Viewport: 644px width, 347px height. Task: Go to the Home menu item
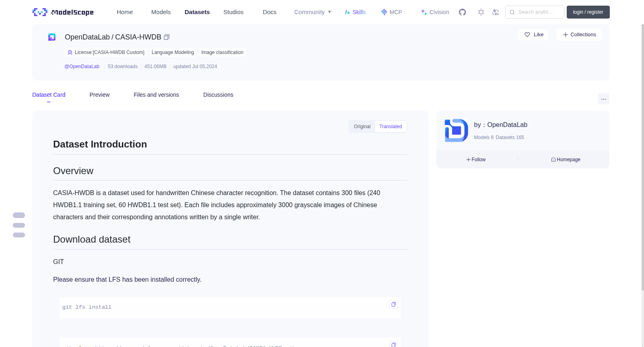125,12
